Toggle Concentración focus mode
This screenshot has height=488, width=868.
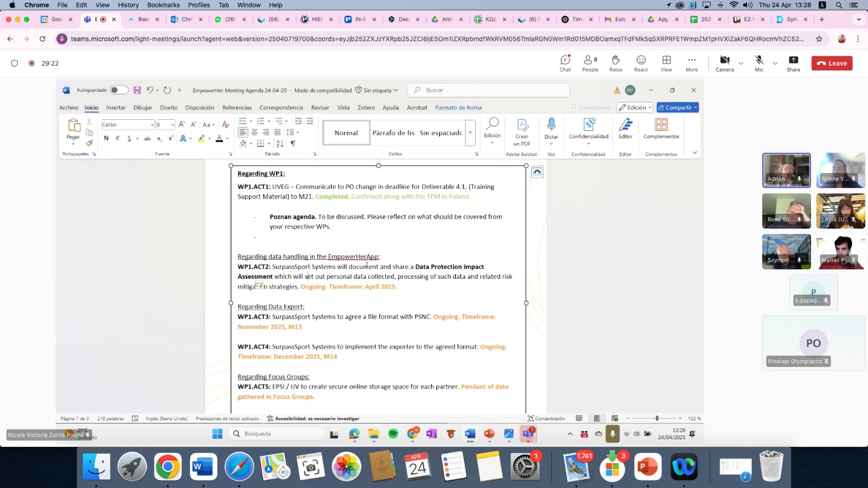tap(546, 418)
